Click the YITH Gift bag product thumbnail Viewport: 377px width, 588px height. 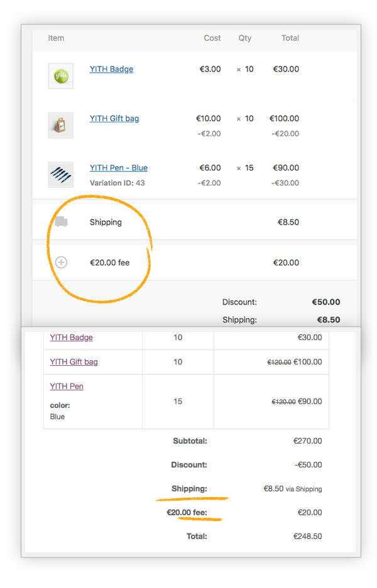(x=61, y=126)
